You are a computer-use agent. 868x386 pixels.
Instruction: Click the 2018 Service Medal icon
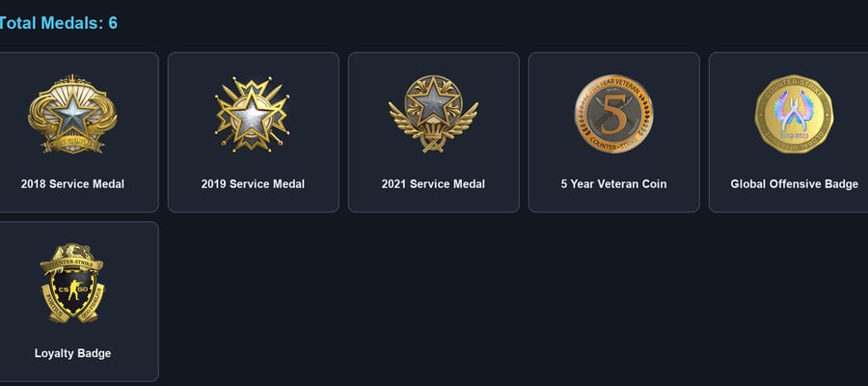point(72,114)
